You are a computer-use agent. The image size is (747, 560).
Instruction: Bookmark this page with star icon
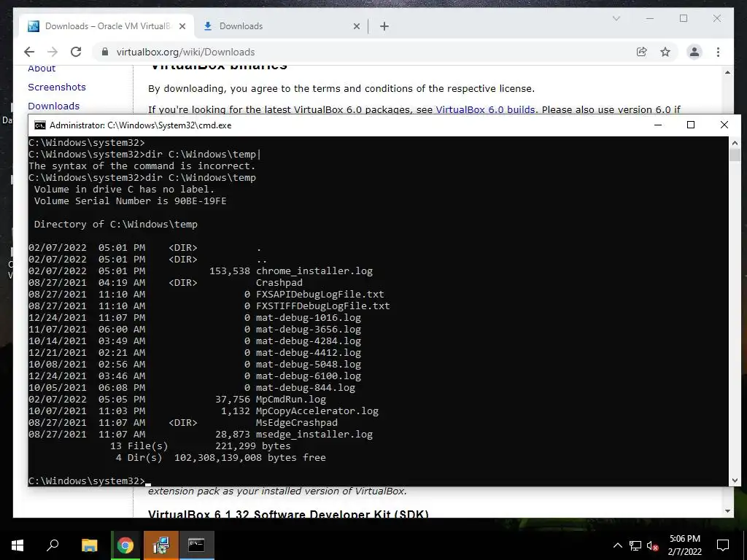(x=665, y=52)
